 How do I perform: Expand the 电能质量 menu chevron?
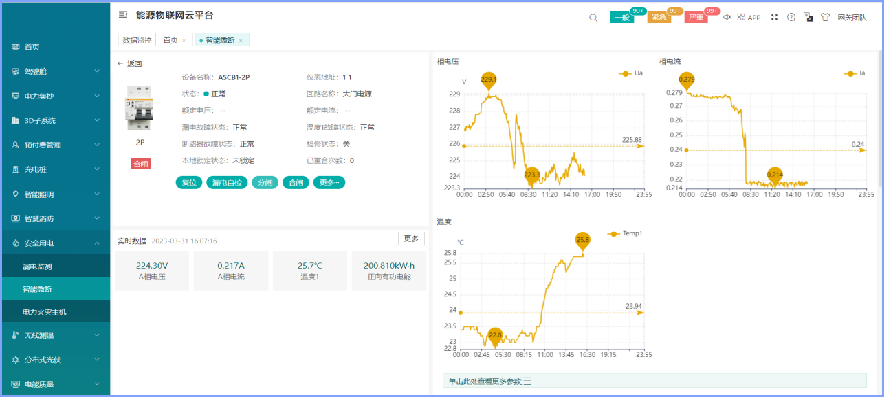97,384
